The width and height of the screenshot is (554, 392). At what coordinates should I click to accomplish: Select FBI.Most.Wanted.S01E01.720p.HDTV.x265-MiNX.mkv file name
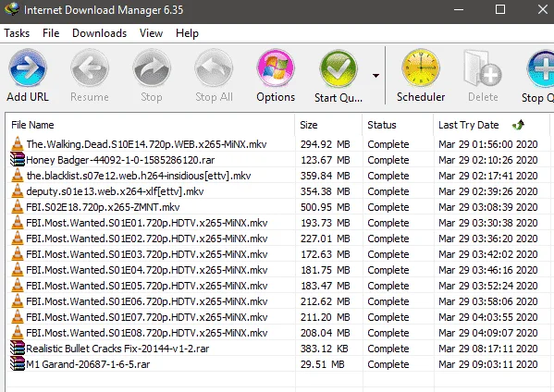147,223
